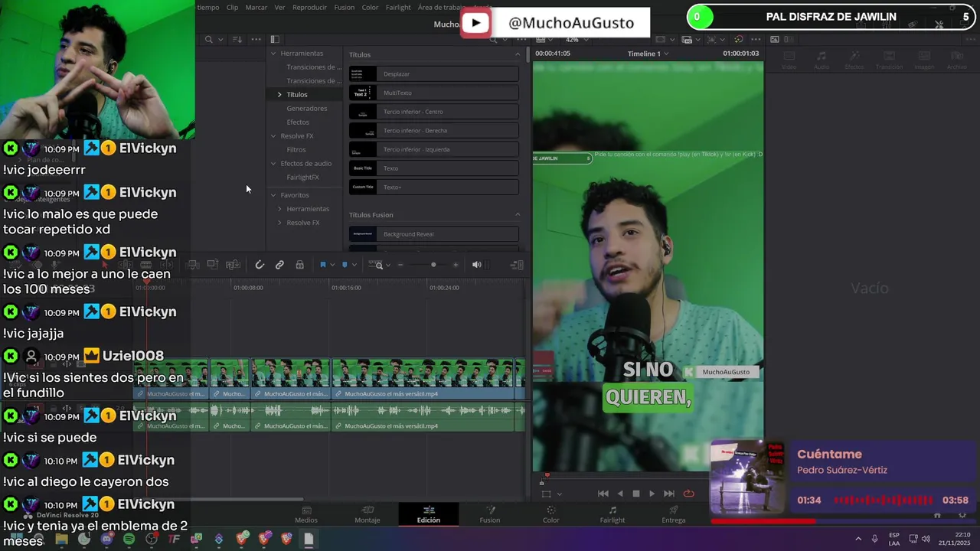Switch to the Medios page
This screenshot has height=551, width=980.
[x=306, y=514]
